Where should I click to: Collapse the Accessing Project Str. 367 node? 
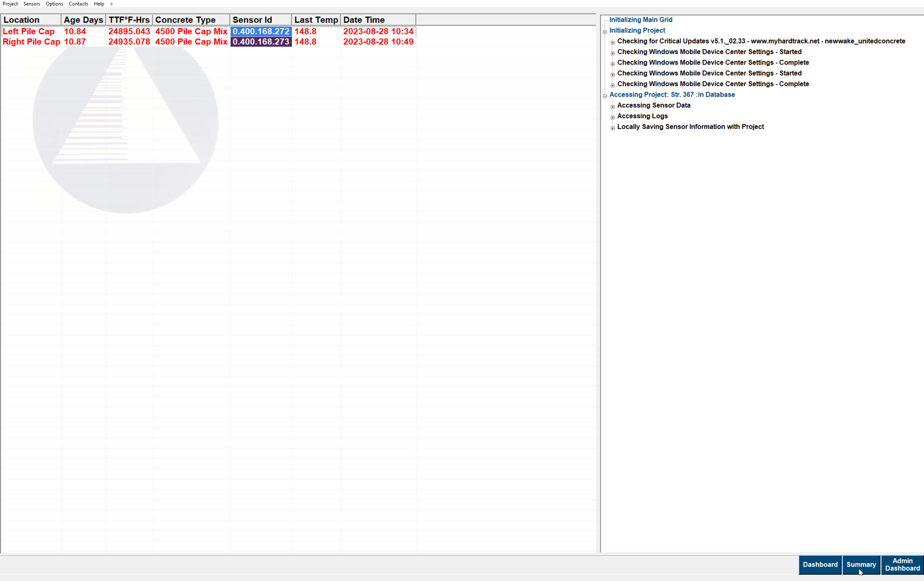(605, 96)
